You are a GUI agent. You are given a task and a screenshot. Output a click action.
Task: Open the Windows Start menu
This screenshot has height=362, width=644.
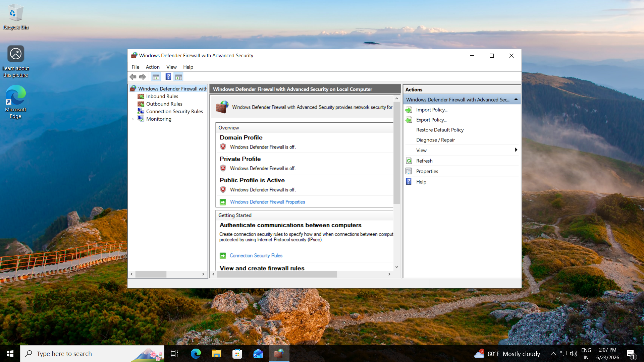pyautogui.click(x=10, y=354)
